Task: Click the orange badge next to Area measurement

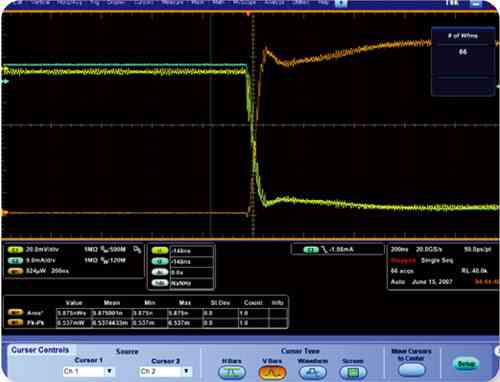Action: 15,312
